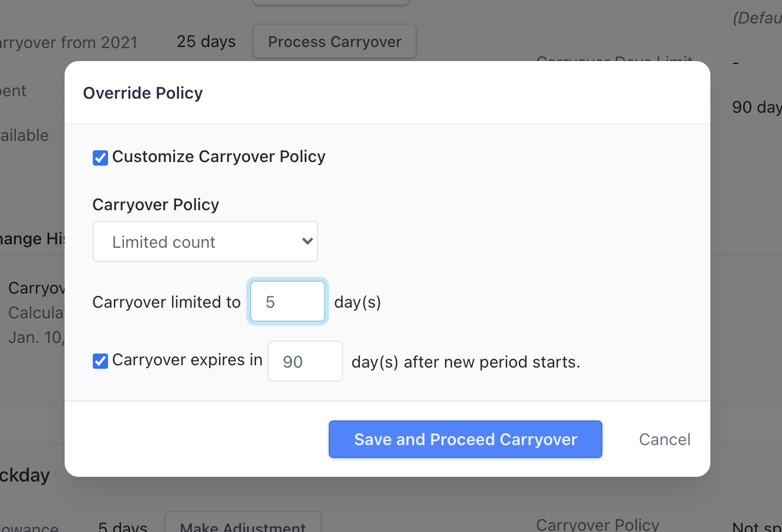Focus the Carryover limited to days field
Image resolution: width=782 pixels, height=532 pixels.
point(287,302)
